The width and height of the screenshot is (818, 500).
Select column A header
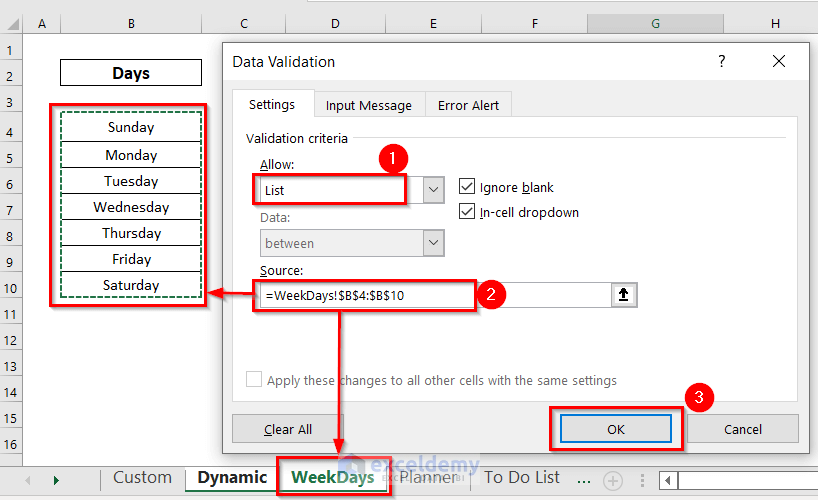[x=42, y=24]
